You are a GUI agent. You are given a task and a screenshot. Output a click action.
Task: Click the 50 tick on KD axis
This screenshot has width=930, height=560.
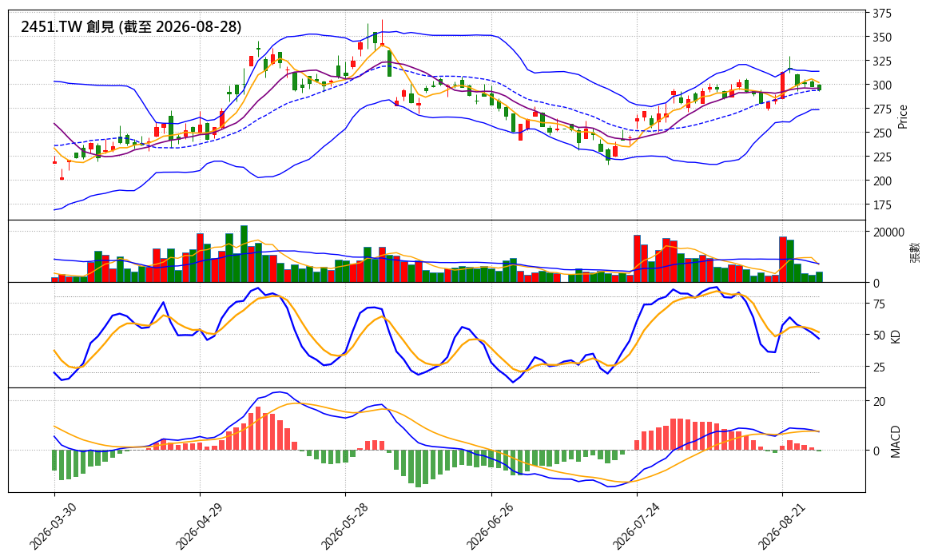pyautogui.click(x=879, y=336)
